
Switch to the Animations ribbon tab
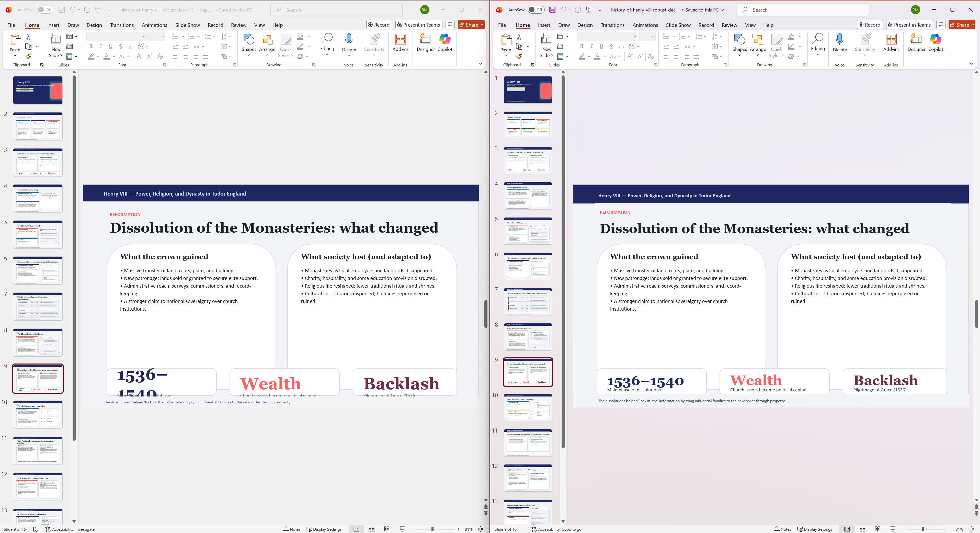[x=154, y=25]
